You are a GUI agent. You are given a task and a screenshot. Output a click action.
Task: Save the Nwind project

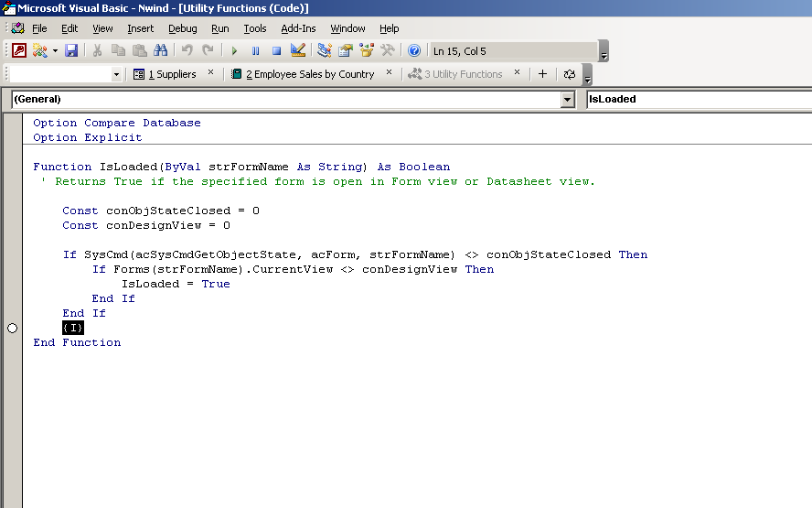[x=71, y=50]
